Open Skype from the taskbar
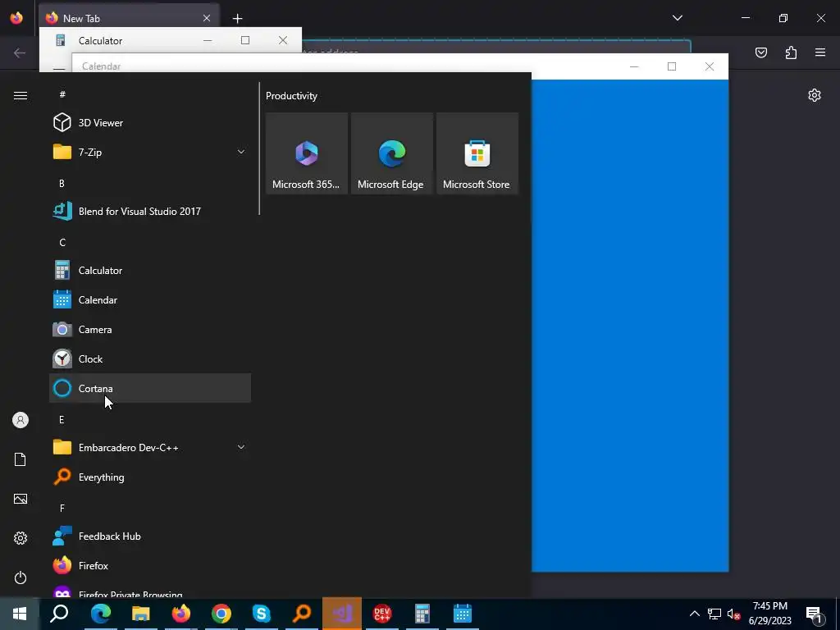Image resolution: width=840 pixels, height=630 pixels. tap(262, 614)
